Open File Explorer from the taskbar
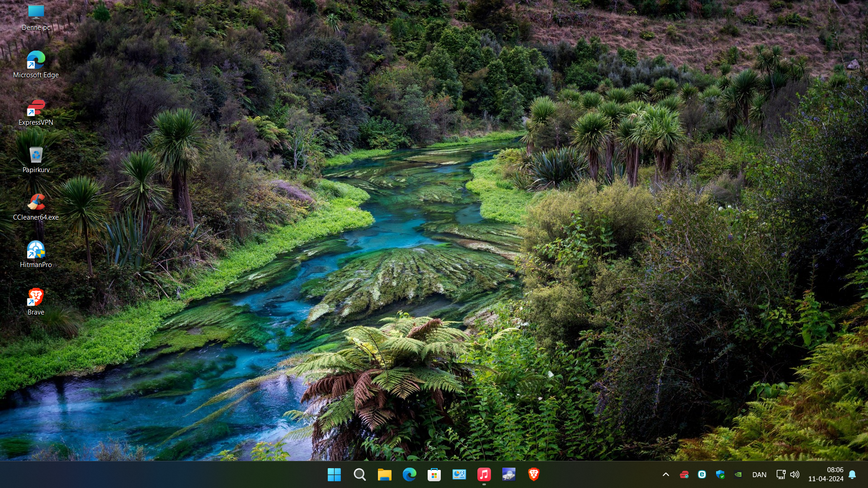This screenshot has width=868, height=488. coord(384,474)
